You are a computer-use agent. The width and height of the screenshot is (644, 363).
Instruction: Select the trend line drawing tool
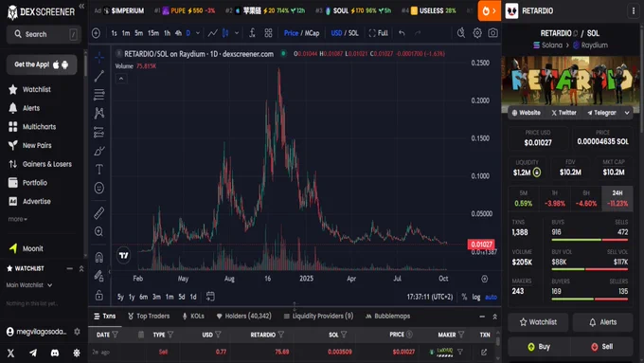point(99,76)
